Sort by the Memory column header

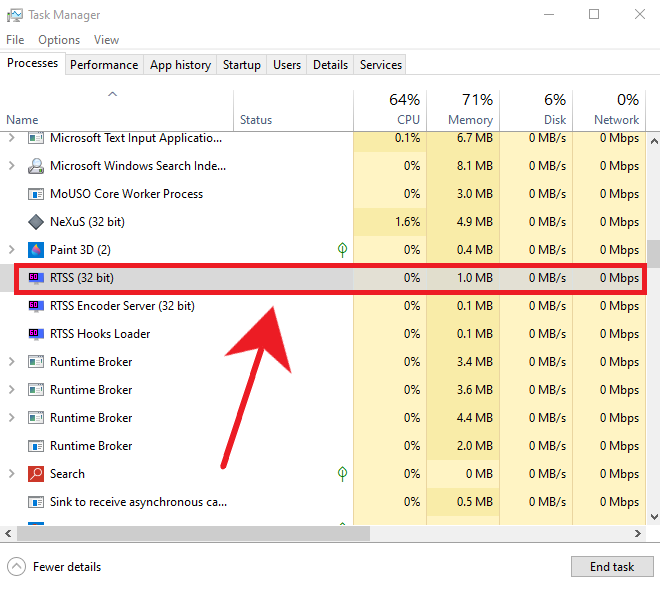463,110
